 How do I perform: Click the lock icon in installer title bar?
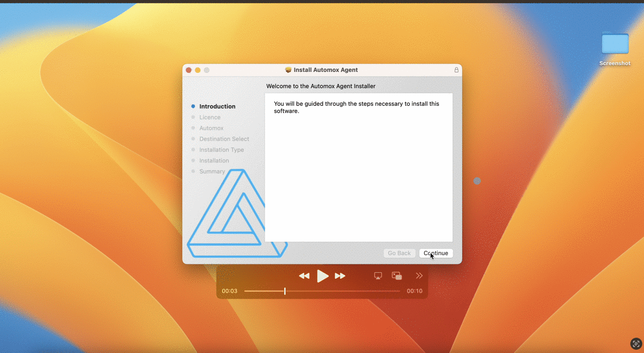coord(456,70)
